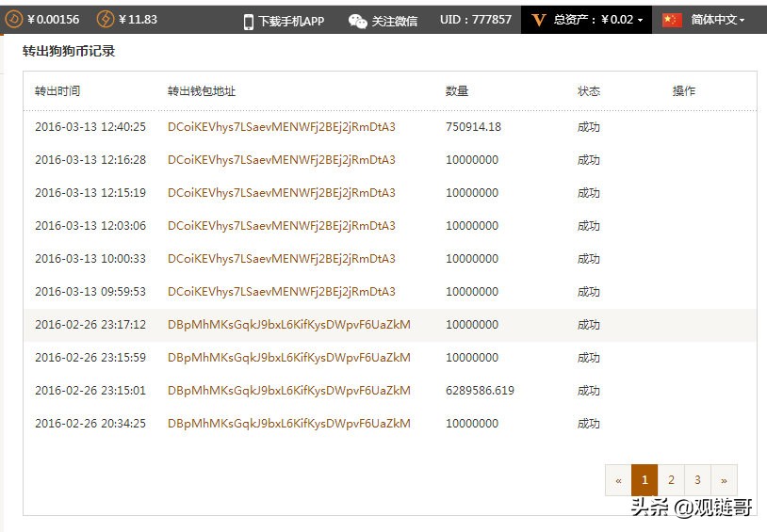Click the timestamp 2016-02-26 23:15:59
This screenshot has width=767, height=532.
pyautogui.click(x=90, y=358)
